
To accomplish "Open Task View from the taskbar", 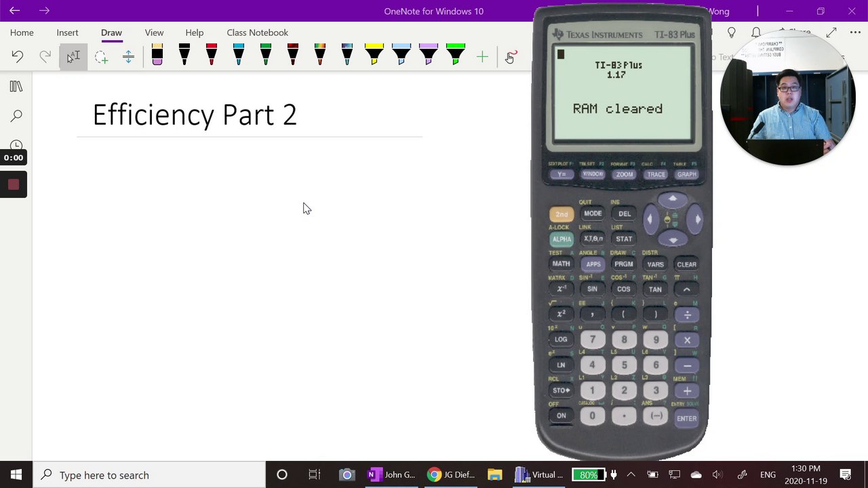I will 314,474.
